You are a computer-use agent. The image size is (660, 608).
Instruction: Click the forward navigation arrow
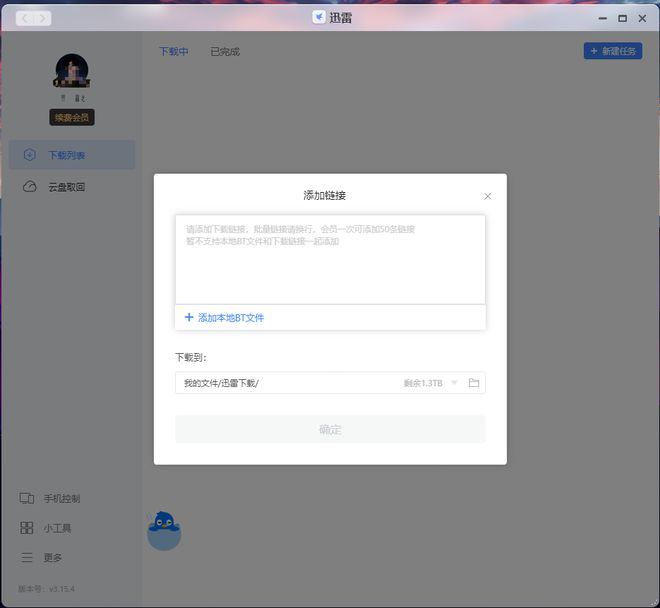pyautogui.click(x=43, y=18)
